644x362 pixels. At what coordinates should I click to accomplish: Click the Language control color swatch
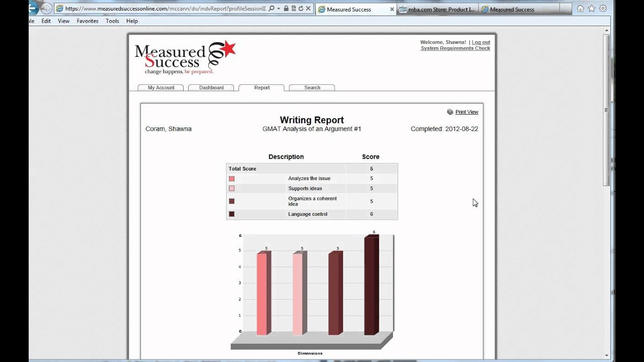pyautogui.click(x=231, y=214)
